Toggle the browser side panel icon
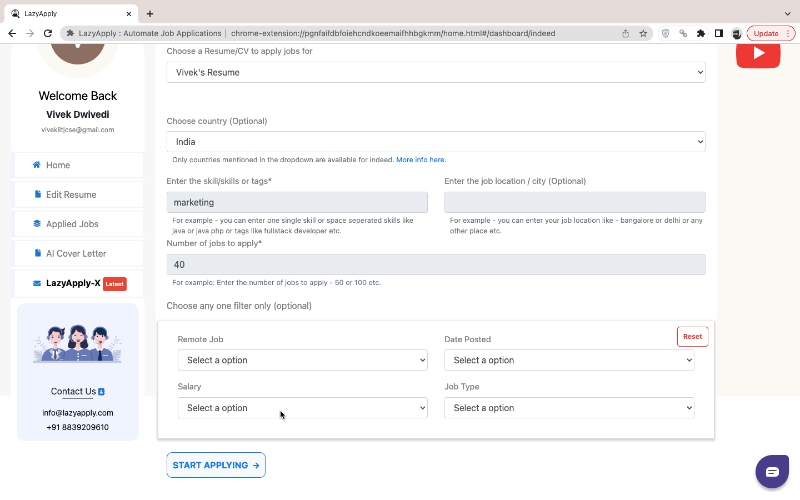Image resolution: width=800 pixels, height=500 pixels. click(719, 33)
